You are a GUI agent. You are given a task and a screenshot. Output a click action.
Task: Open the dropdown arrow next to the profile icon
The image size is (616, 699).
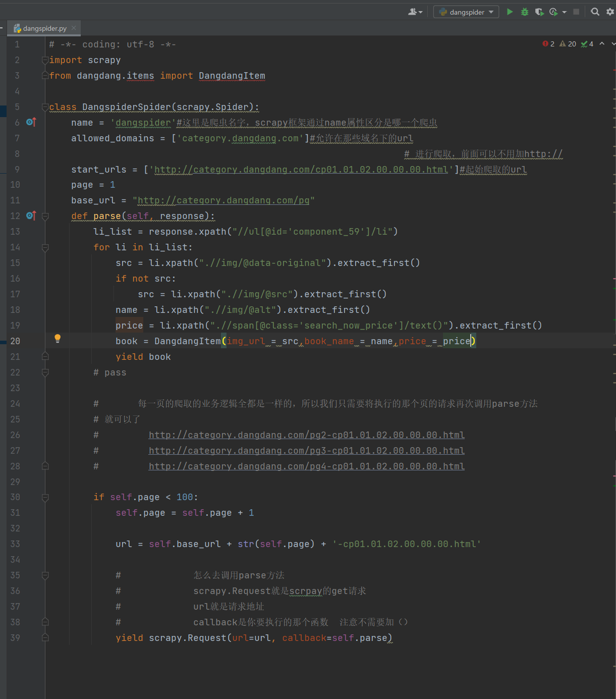(x=564, y=12)
